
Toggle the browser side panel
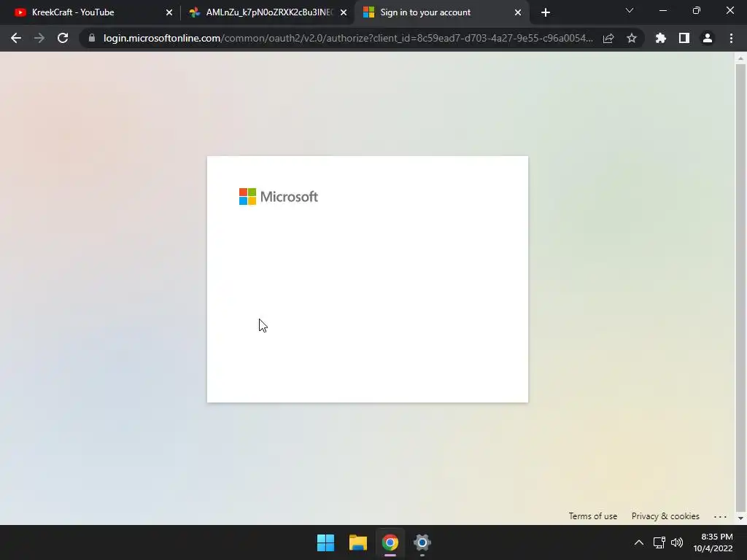(684, 38)
